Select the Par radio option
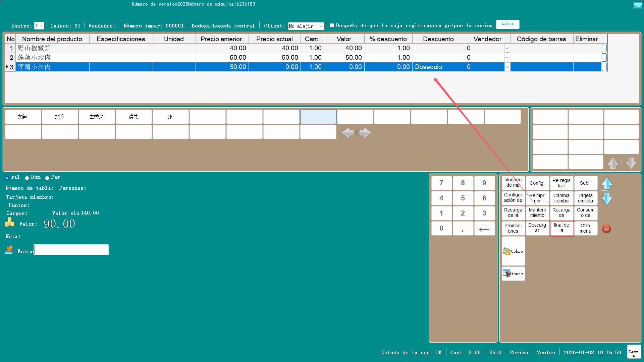 tap(47, 178)
